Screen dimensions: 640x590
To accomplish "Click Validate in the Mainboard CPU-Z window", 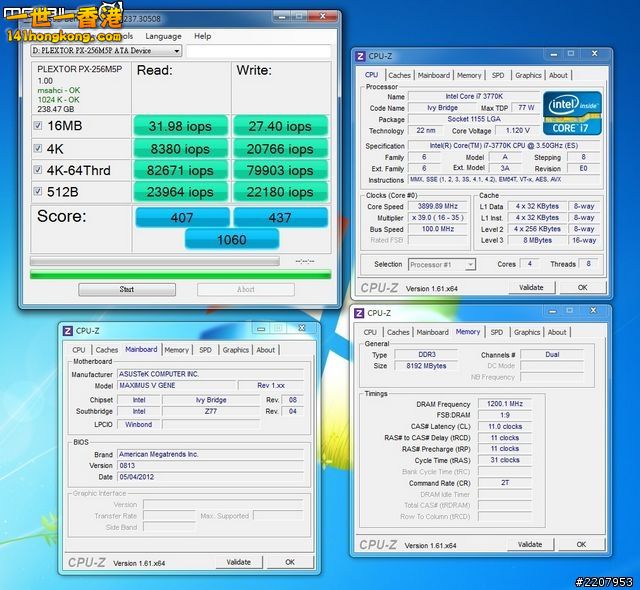I will pos(238,562).
